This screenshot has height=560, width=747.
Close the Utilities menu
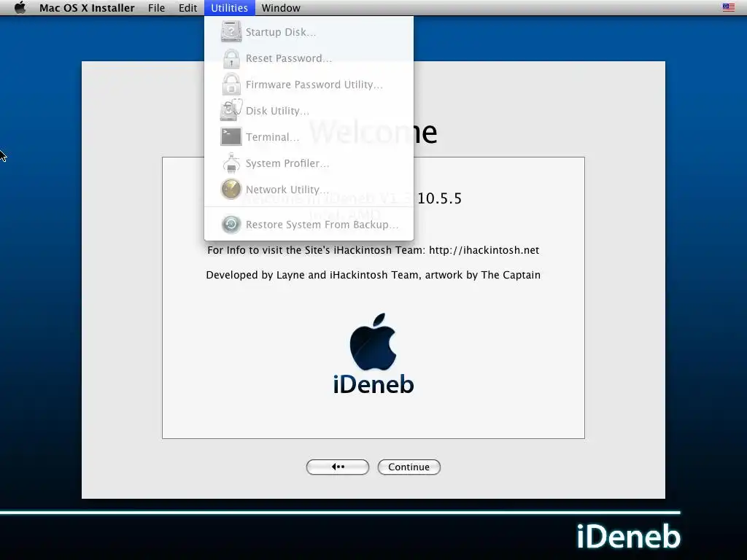pos(229,7)
